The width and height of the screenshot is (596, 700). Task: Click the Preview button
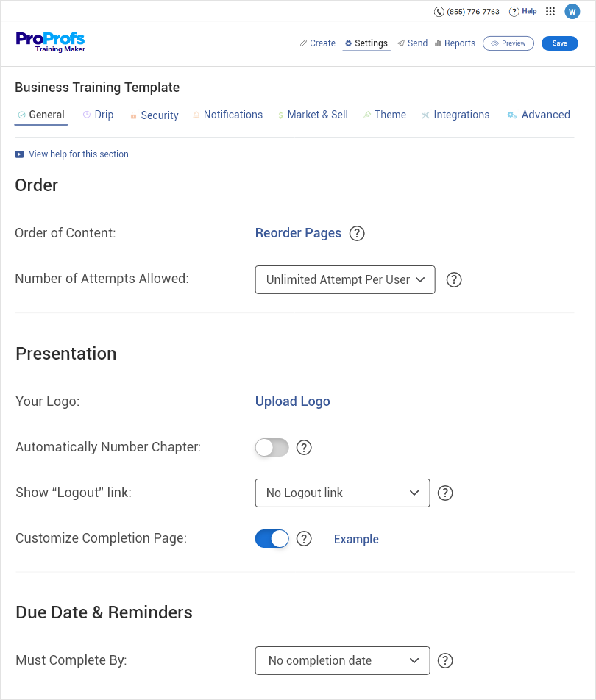(508, 43)
